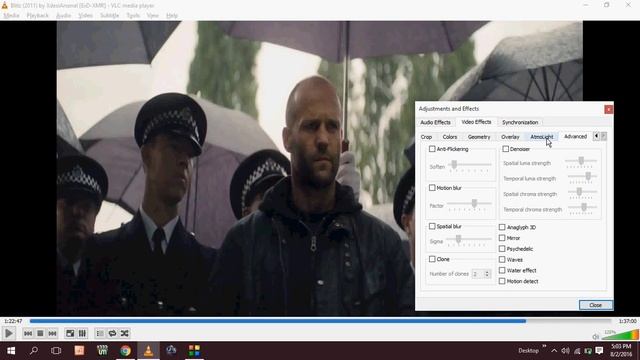Switch to Audio Effects tab
Screen dimensions: 640x360
(436, 122)
